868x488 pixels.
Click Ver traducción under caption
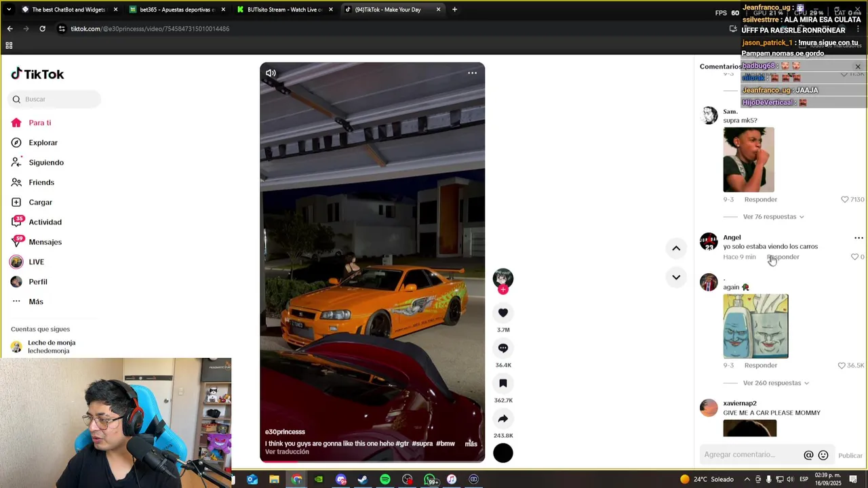coord(287,452)
